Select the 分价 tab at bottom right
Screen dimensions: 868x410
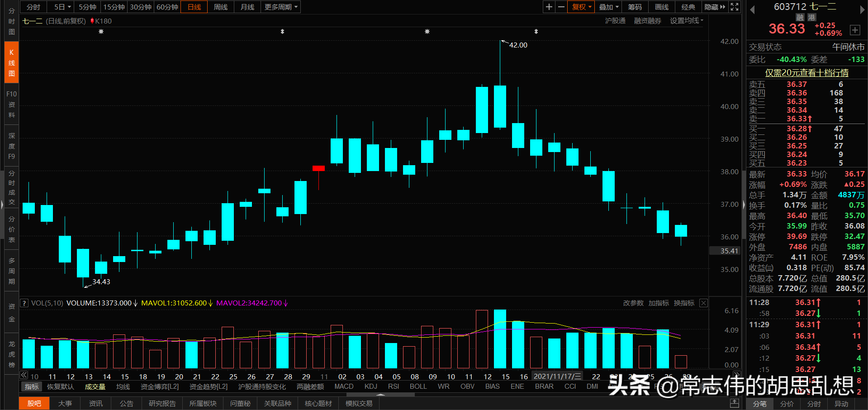[x=787, y=404]
